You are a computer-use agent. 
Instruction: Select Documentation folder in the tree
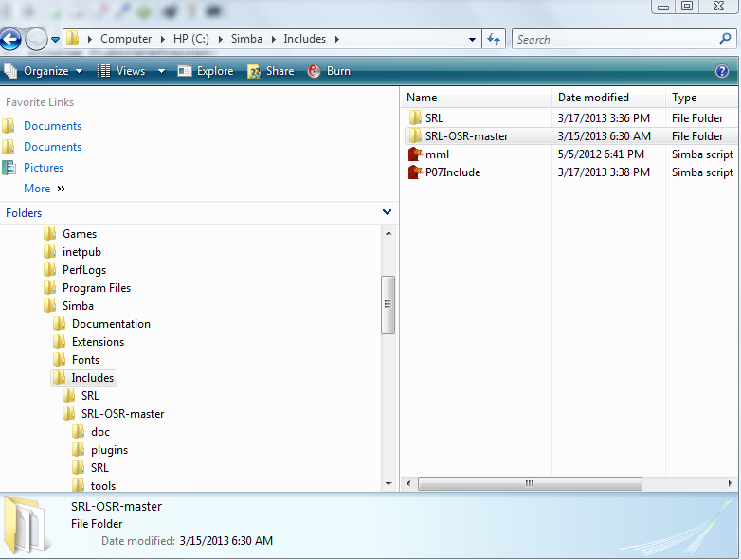(x=111, y=324)
